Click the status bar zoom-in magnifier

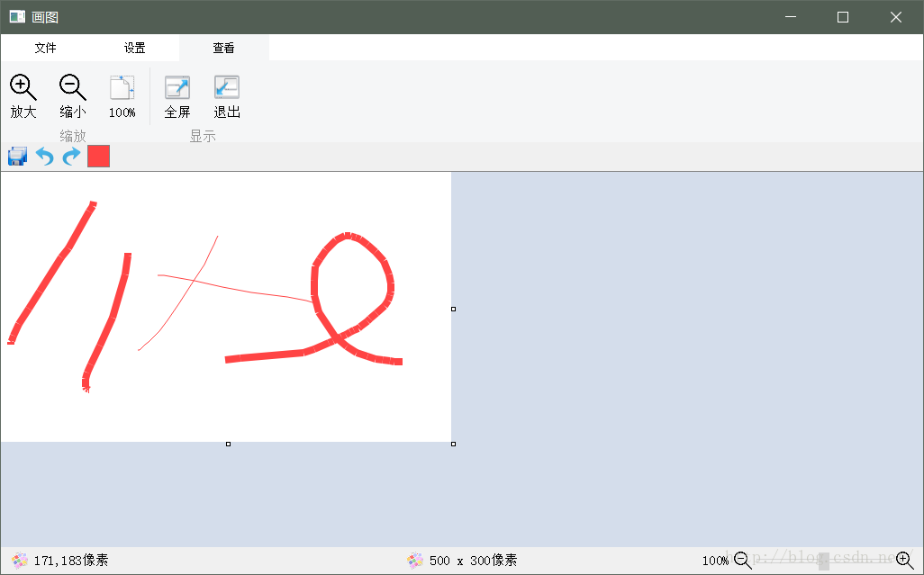click(904, 561)
